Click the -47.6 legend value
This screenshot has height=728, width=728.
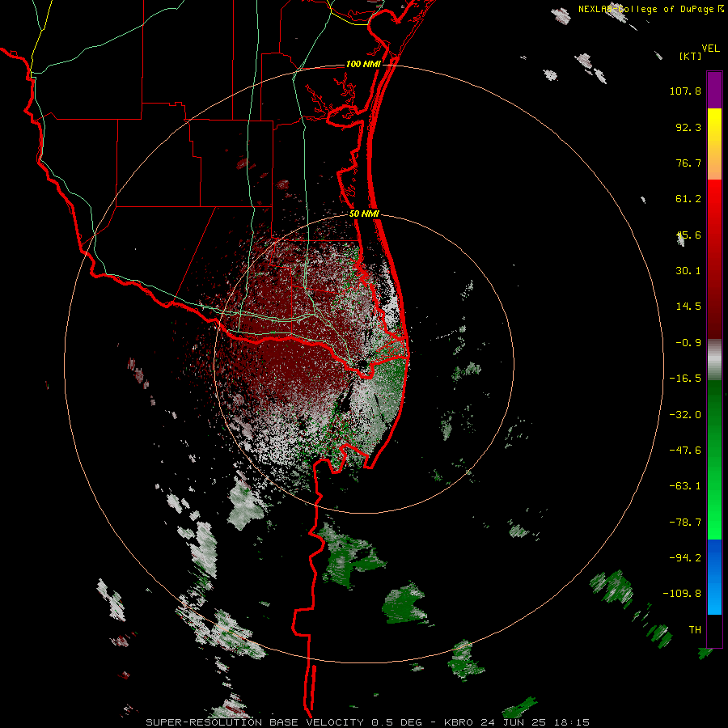click(685, 451)
